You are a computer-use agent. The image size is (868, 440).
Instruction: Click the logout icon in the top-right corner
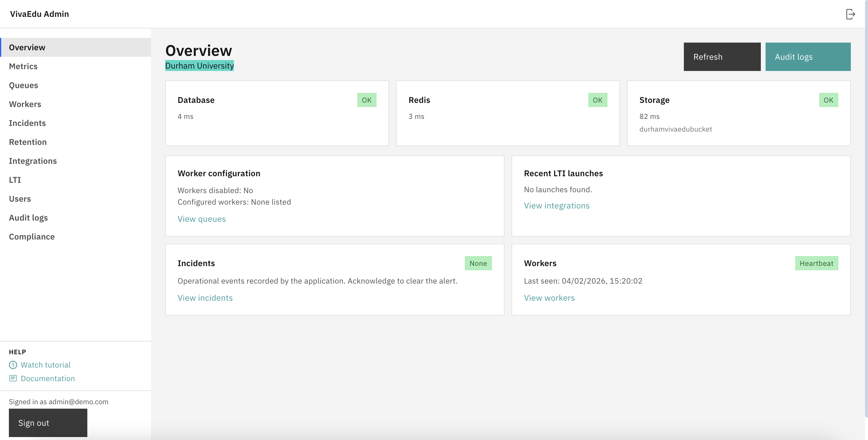coord(851,14)
